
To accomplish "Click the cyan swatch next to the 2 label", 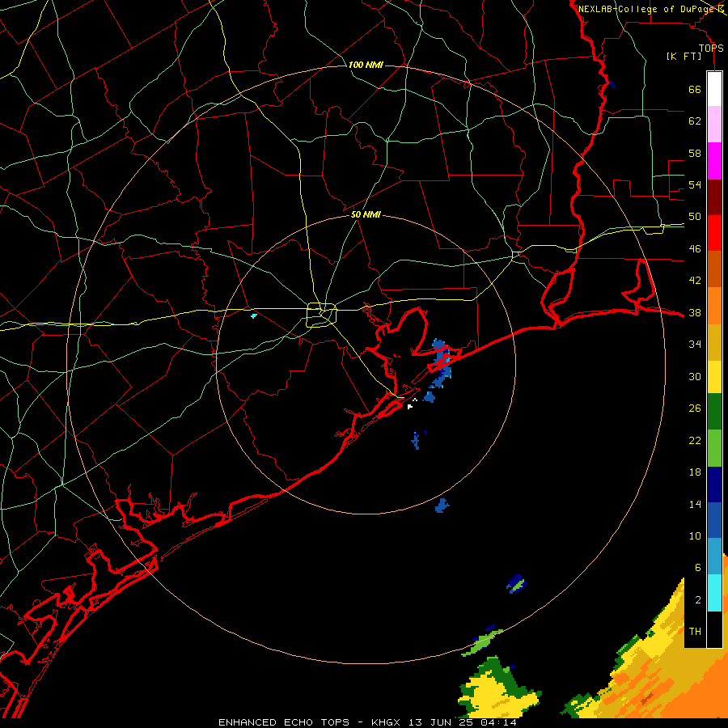I will coord(714,593).
